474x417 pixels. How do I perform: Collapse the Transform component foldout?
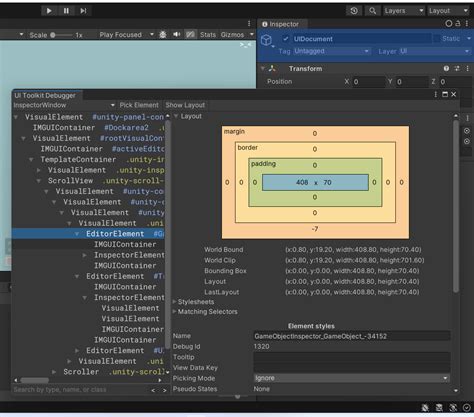coord(263,68)
